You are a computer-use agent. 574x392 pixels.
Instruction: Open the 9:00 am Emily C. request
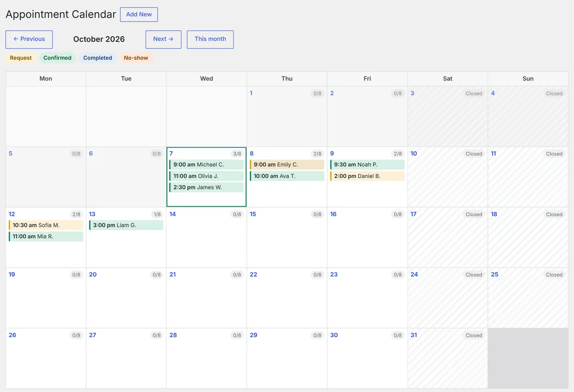pos(287,164)
